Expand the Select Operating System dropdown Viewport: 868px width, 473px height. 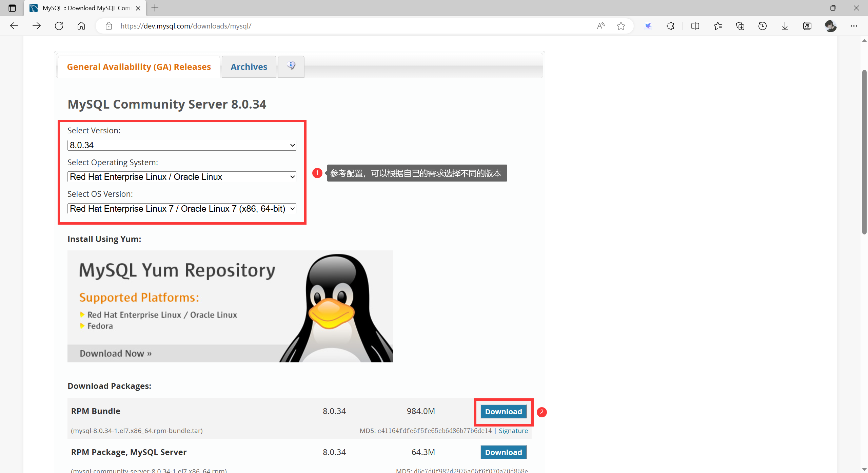(182, 177)
